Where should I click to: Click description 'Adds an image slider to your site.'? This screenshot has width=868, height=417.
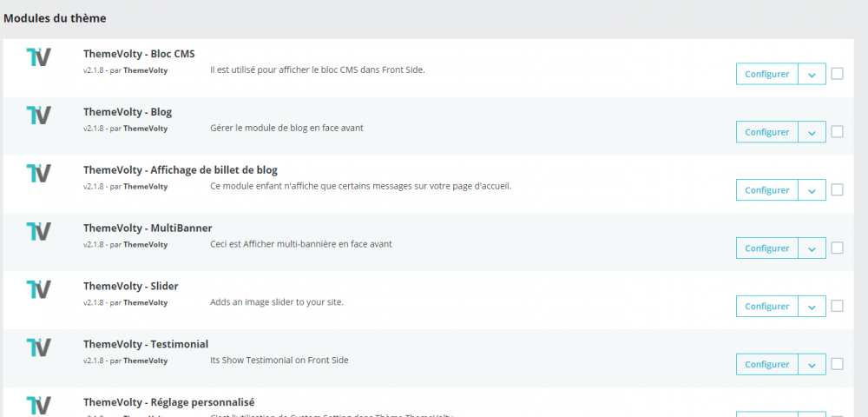point(277,302)
